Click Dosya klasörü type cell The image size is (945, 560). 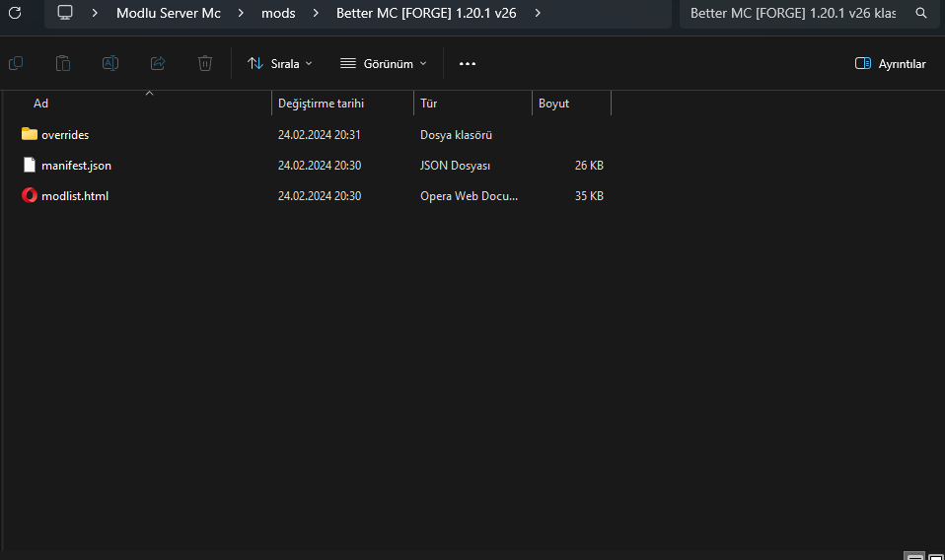[x=456, y=135]
